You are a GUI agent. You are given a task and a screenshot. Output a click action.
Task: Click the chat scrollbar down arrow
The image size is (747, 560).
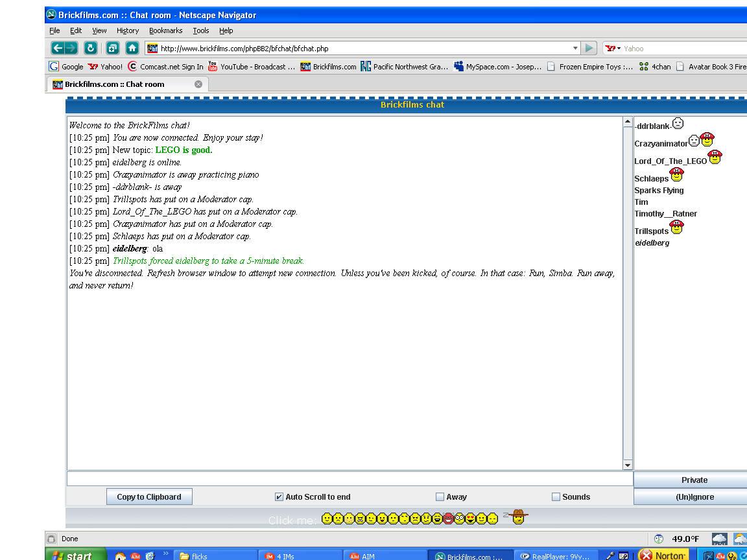pyautogui.click(x=628, y=465)
